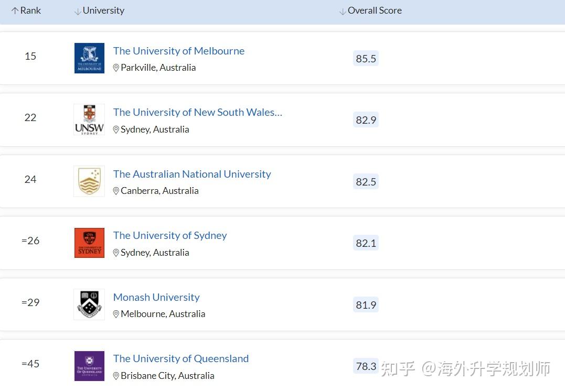The height and width of the screenshot is (392, 565).
Task: Click the location pin beside Parkville, Australia
Action: point(116,68)
